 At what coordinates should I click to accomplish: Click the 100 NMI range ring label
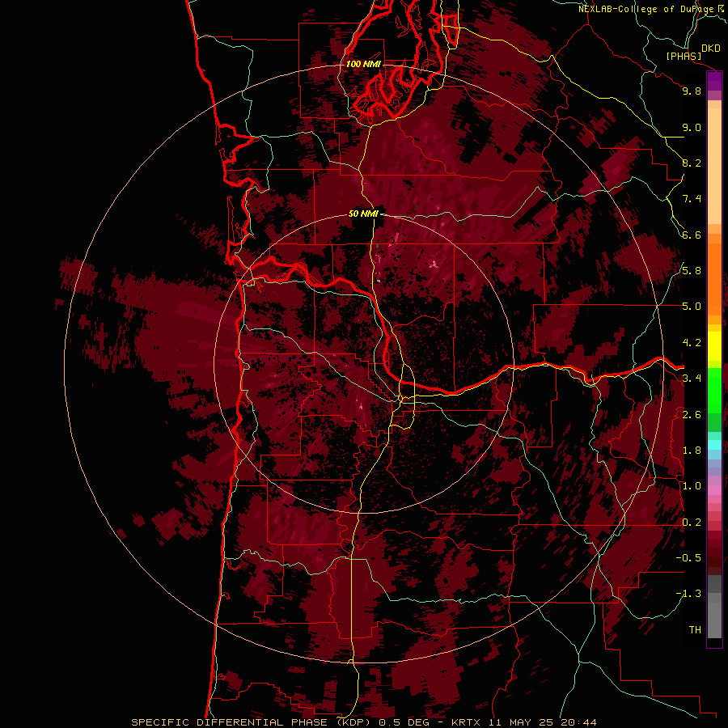click(x=363, y=64)
